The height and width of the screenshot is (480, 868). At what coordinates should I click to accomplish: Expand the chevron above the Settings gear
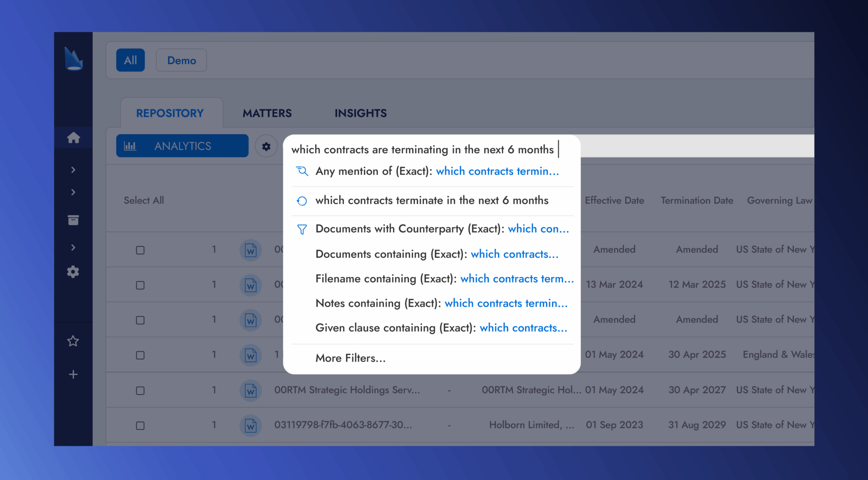coord(73,247)
